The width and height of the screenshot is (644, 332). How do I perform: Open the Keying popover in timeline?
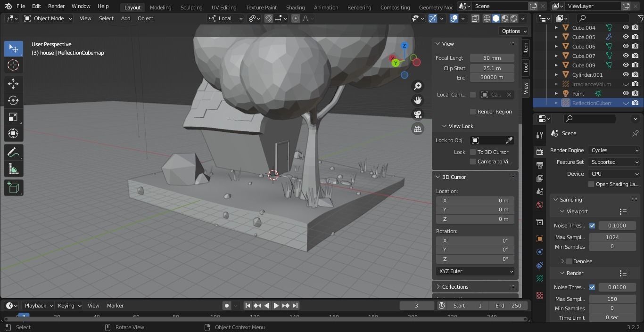[69, 306]
